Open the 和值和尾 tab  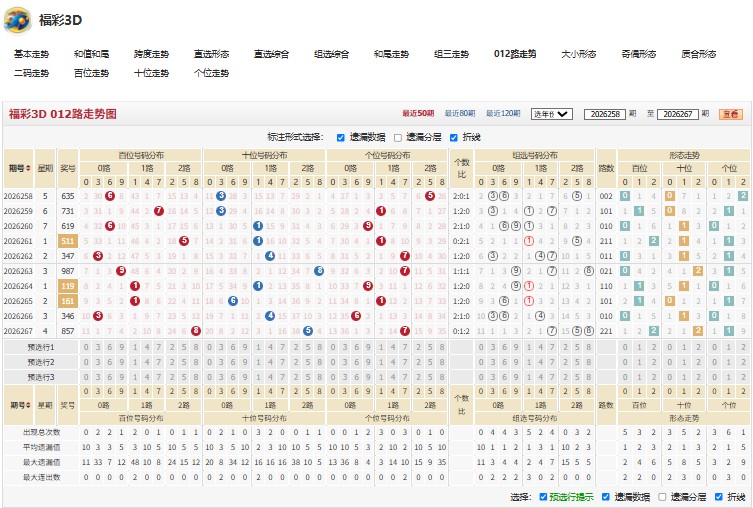(91, 54)
